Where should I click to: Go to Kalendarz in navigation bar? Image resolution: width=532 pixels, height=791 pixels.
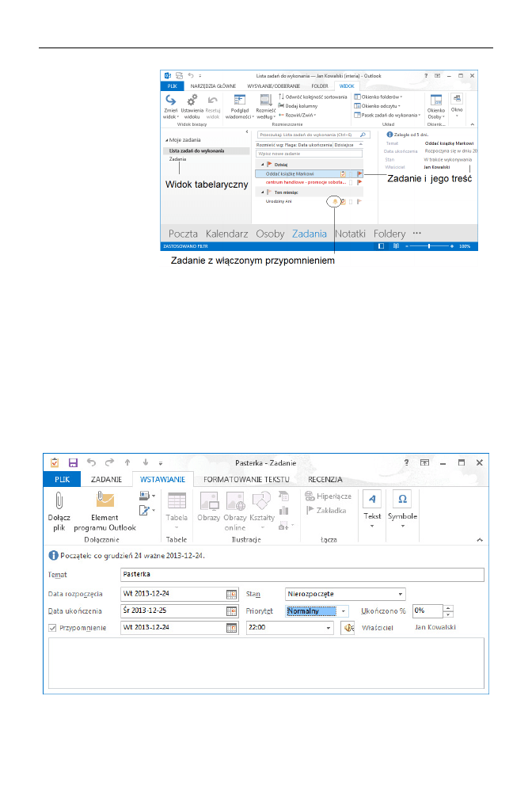(x=226, y=234)
